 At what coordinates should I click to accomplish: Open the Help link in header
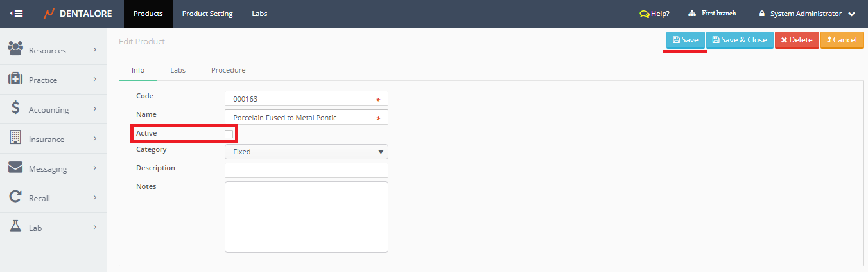pyautogui.click(x=654, y=14)
